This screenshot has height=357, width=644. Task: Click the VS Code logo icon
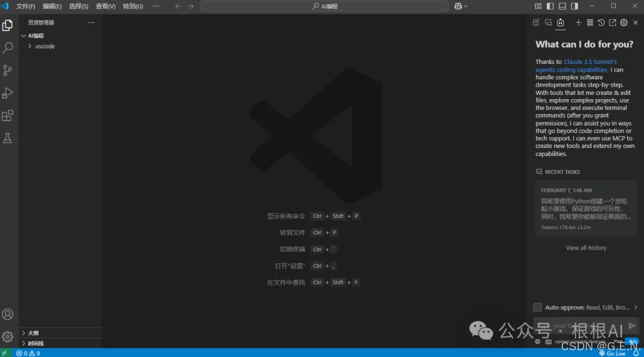5,6
